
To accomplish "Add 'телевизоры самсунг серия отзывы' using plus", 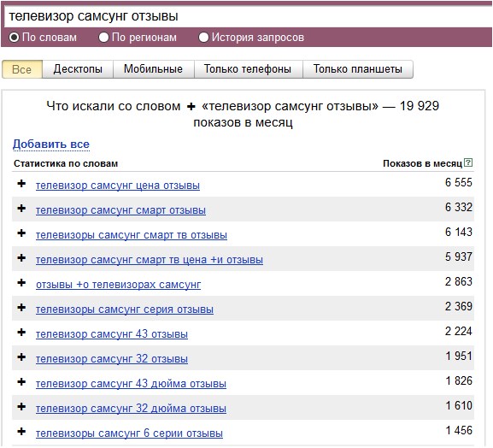I will tap(21, 308).
